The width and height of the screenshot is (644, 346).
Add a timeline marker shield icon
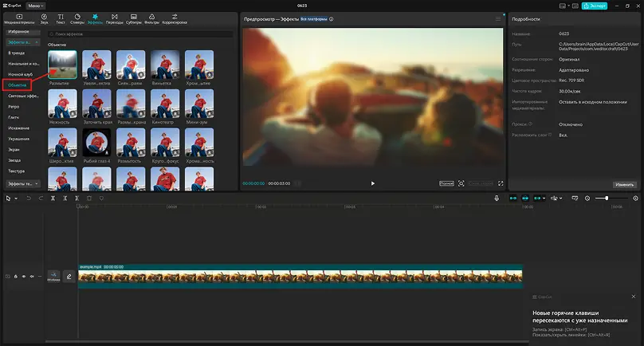pos(101,199)
